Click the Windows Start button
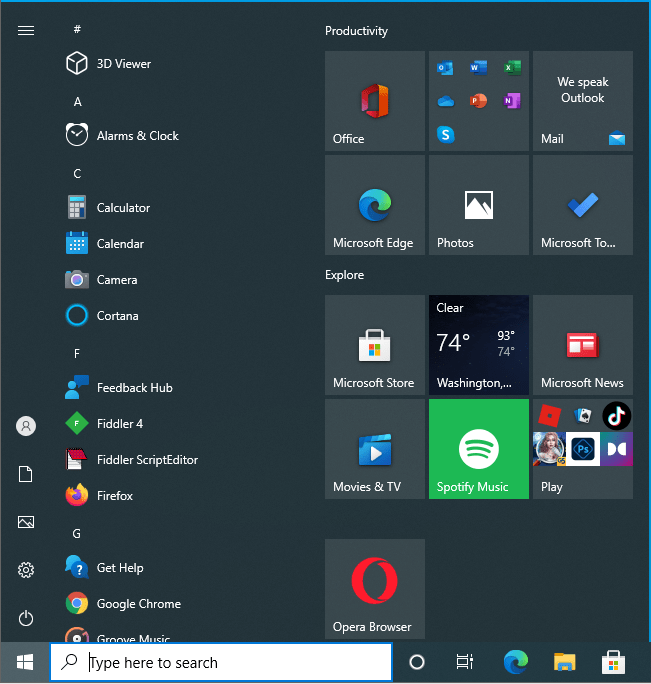The width and height of the screenshot is (651, 684). pos(25,662)
